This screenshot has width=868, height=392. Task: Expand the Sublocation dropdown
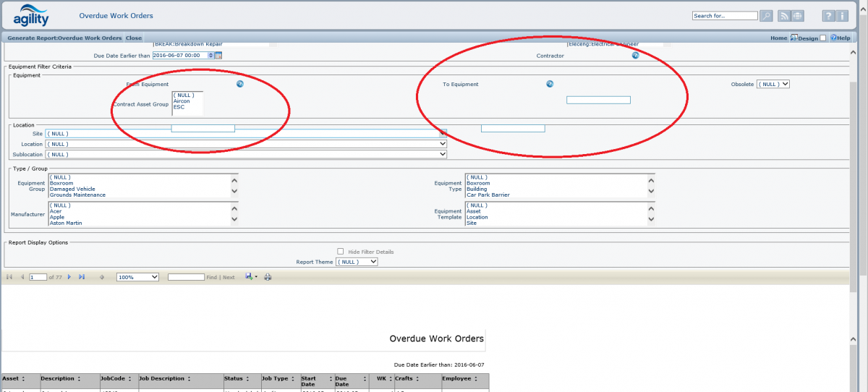point(246,154)
